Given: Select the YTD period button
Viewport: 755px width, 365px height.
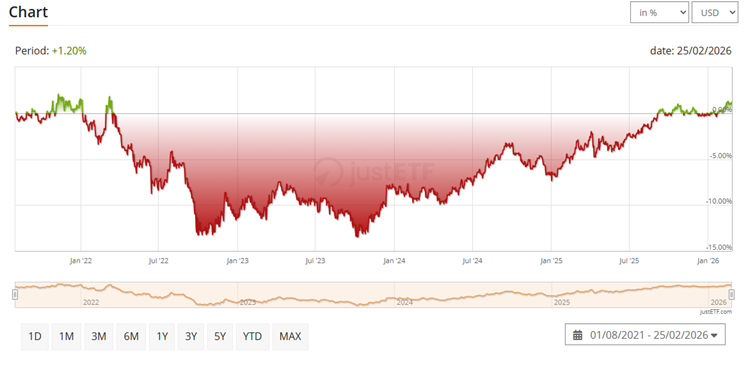Looking at the screenshot, I should 252,336.
